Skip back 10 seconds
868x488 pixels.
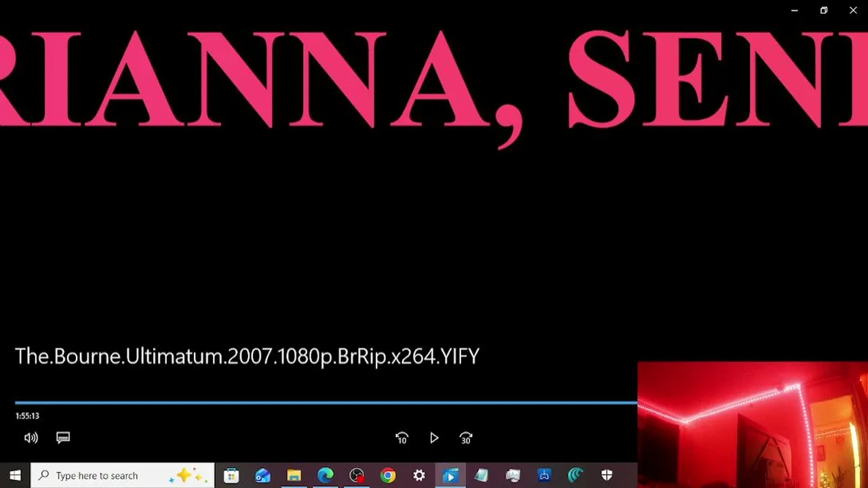click(402, 438)
